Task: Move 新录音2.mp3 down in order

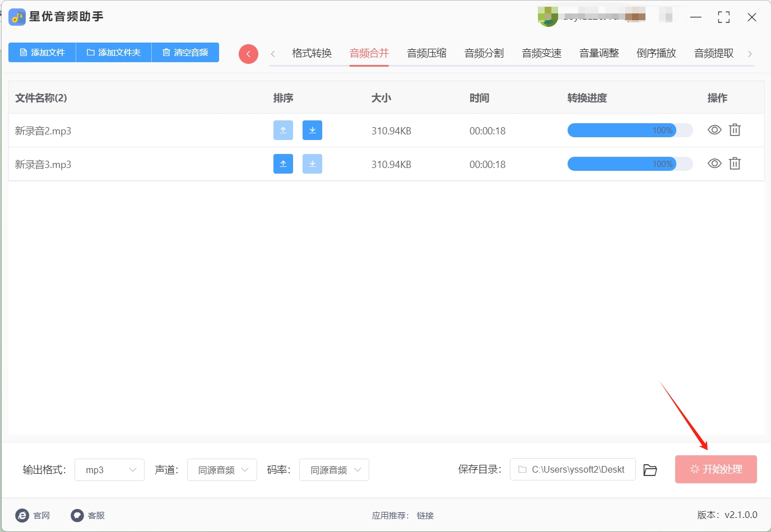Action: 312,130
